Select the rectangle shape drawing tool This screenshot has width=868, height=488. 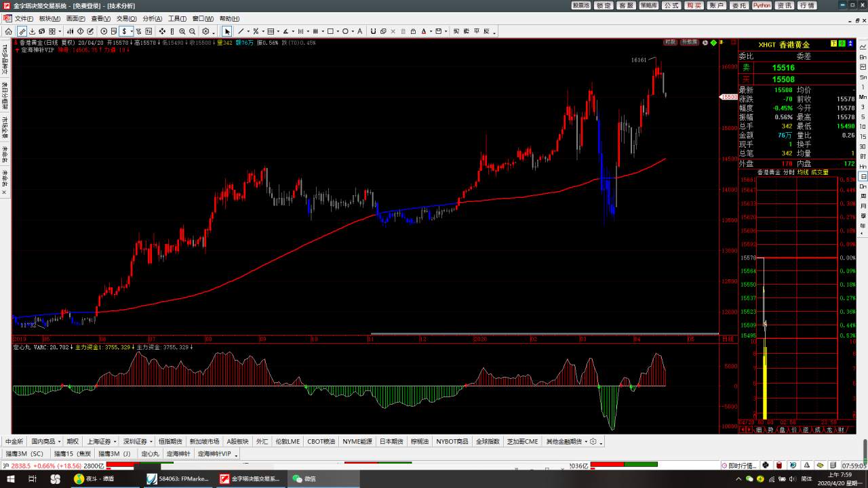(330, 31)
